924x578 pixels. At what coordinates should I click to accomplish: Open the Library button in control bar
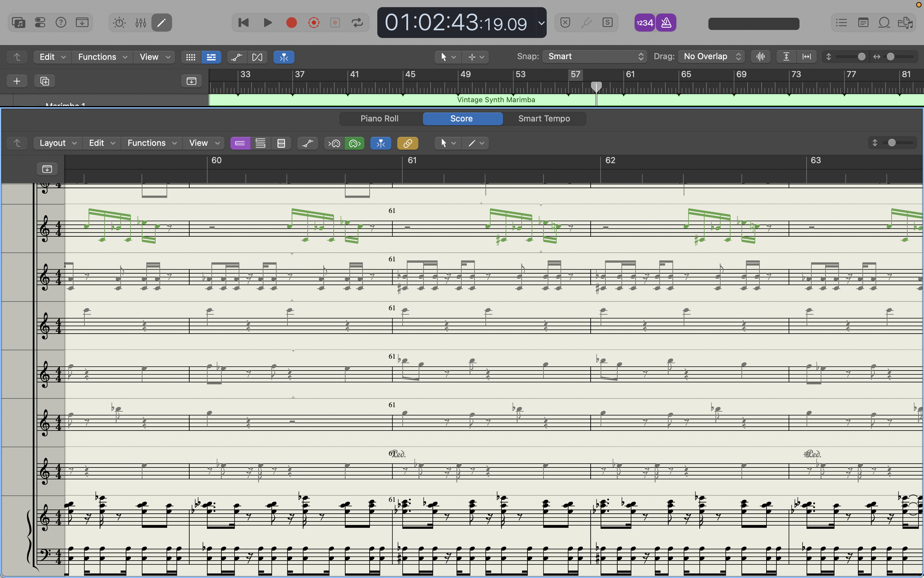point(18,23)
